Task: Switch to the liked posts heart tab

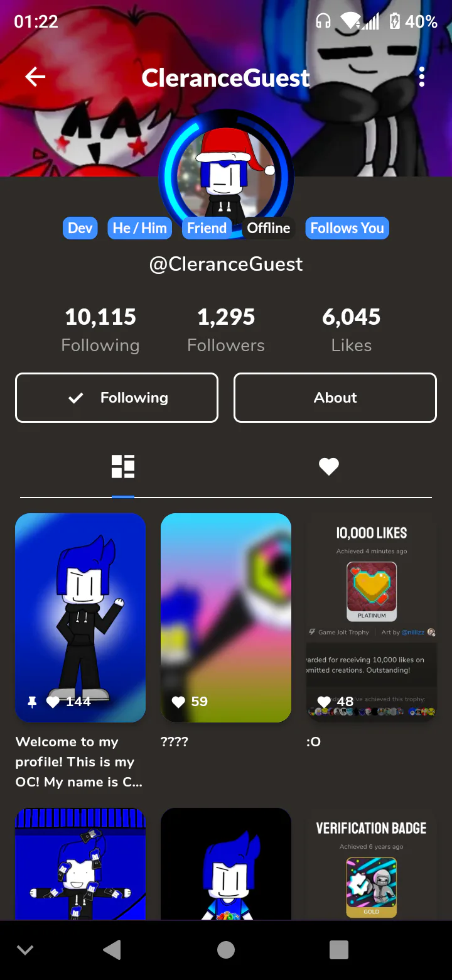Action: (x=329, y=466)
